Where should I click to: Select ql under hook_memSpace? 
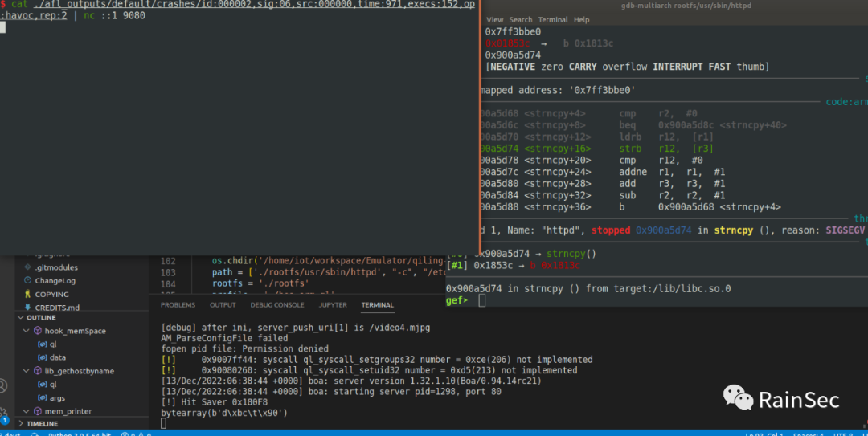(x=53, y=344)
